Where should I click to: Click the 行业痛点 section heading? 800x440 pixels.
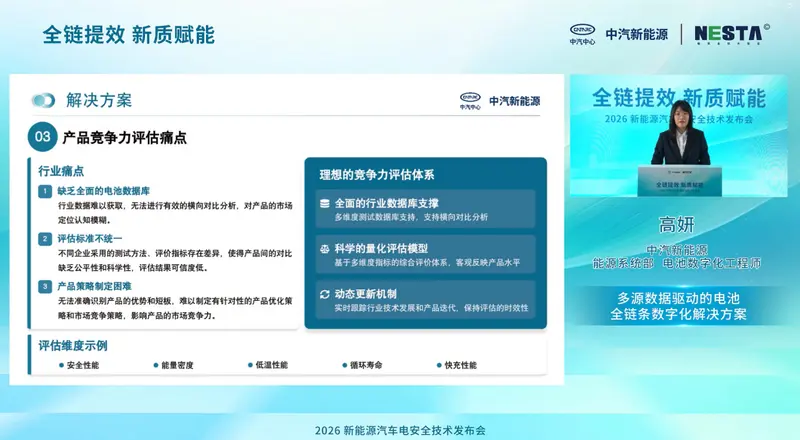(60, 171)
